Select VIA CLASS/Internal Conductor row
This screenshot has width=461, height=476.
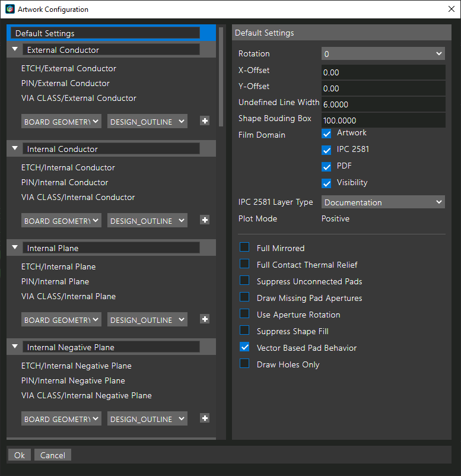point(78,197)
